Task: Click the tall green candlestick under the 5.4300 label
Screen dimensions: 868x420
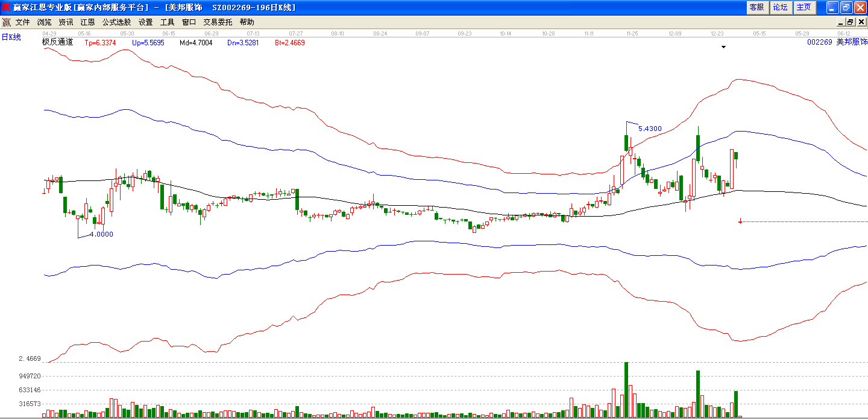Action: (x=626, y=142)
